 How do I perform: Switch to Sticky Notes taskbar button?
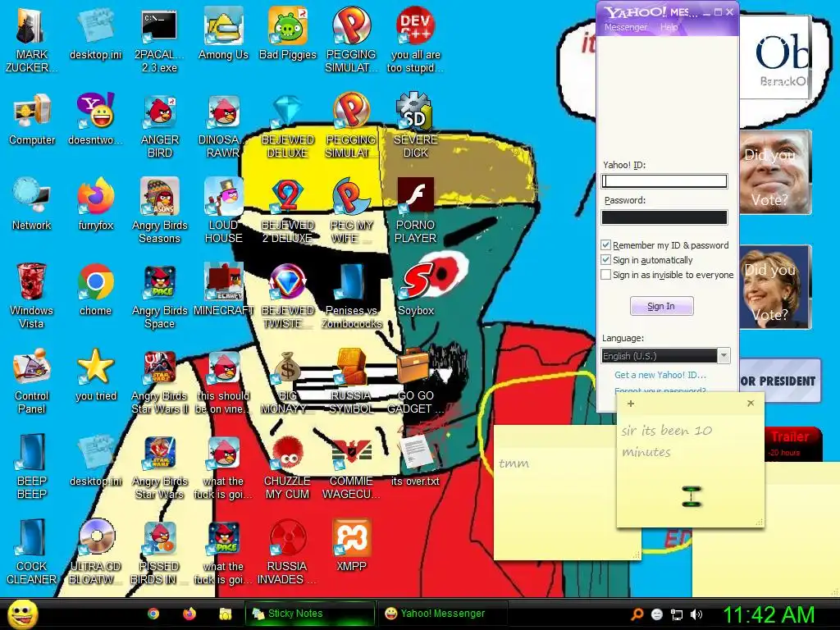(x=309, y=614)
